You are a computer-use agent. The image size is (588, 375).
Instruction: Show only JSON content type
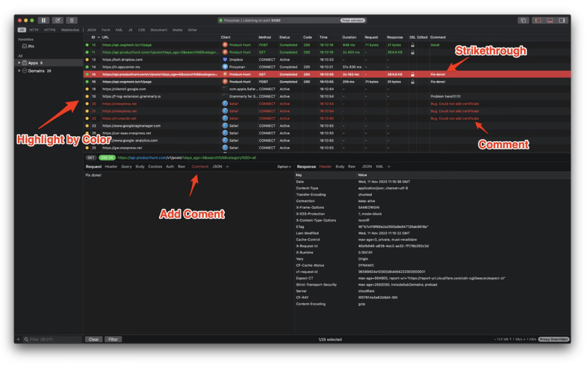click(x=91, y=29)
